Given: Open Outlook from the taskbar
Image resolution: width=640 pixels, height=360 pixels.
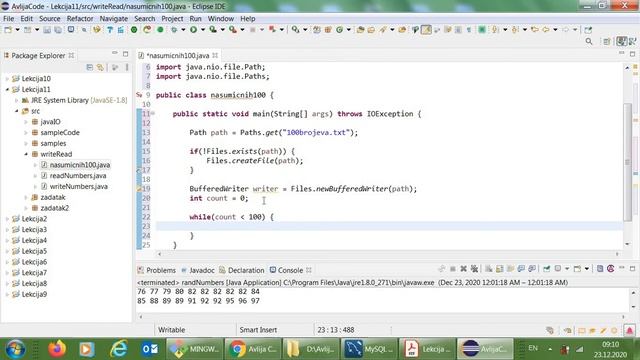Looking at the screenshot, I should [x=150, y=349].
